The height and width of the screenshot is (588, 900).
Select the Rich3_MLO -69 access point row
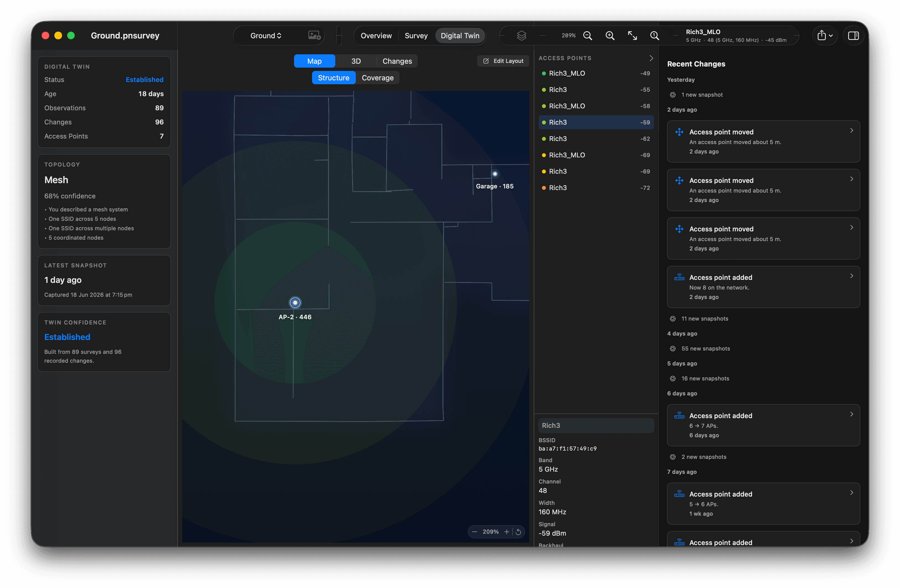click(596, 155)
